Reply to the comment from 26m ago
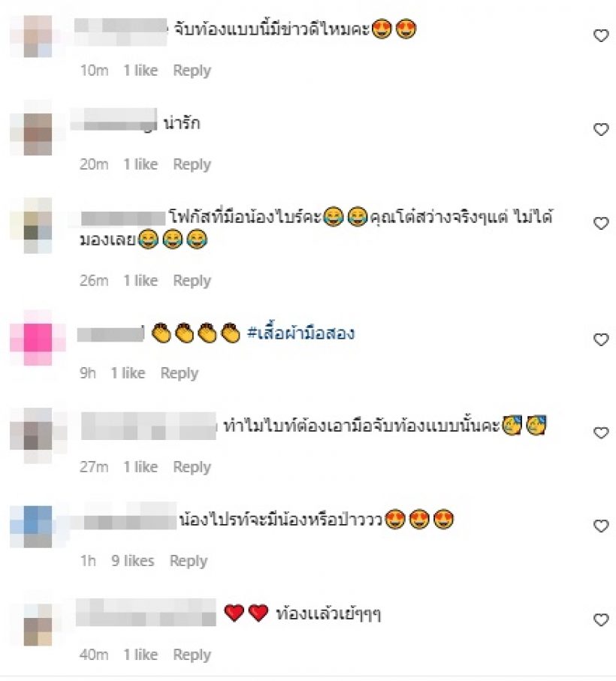The height and width of the screenshot is (681, 616). pyautogui.click(x=192, y=281)
